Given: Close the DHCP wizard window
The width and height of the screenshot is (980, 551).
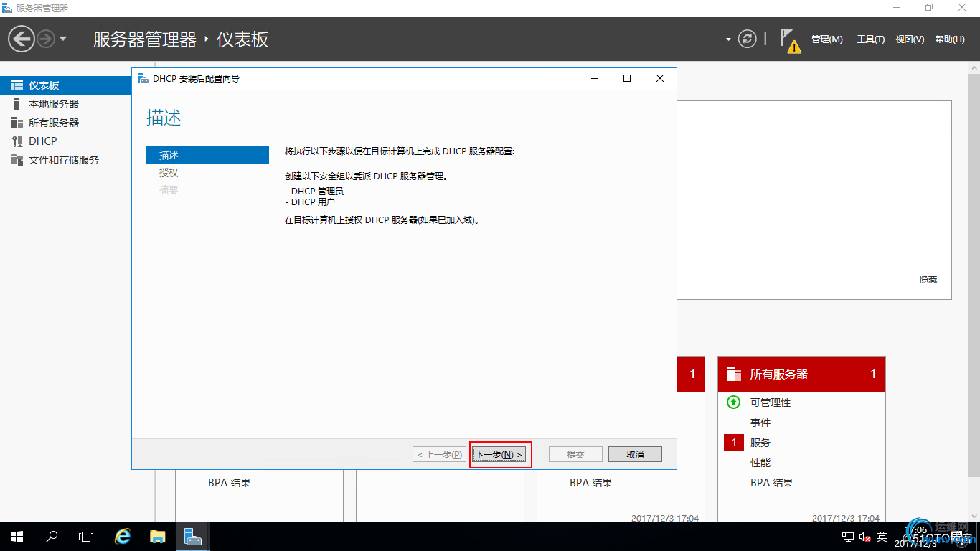Looking at the screenshot, I should (x=660, y=78).
